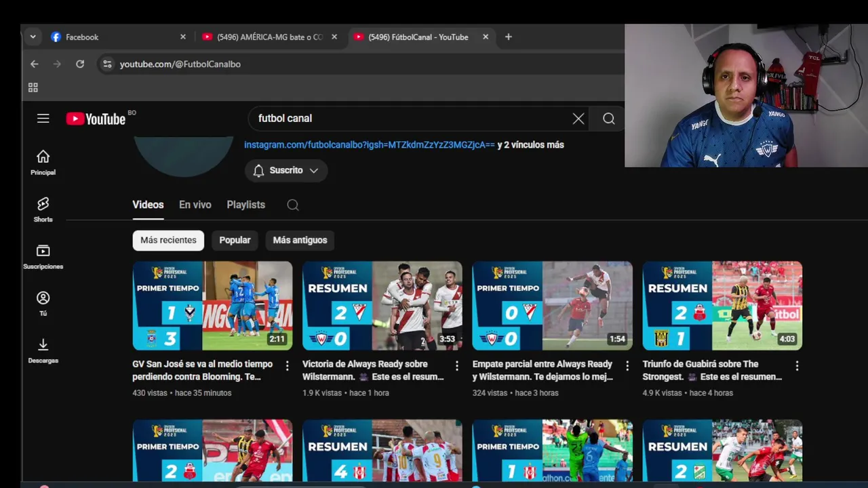868x488 pixels.
Task: Clear the search box with X
Action: pos(578,119)
